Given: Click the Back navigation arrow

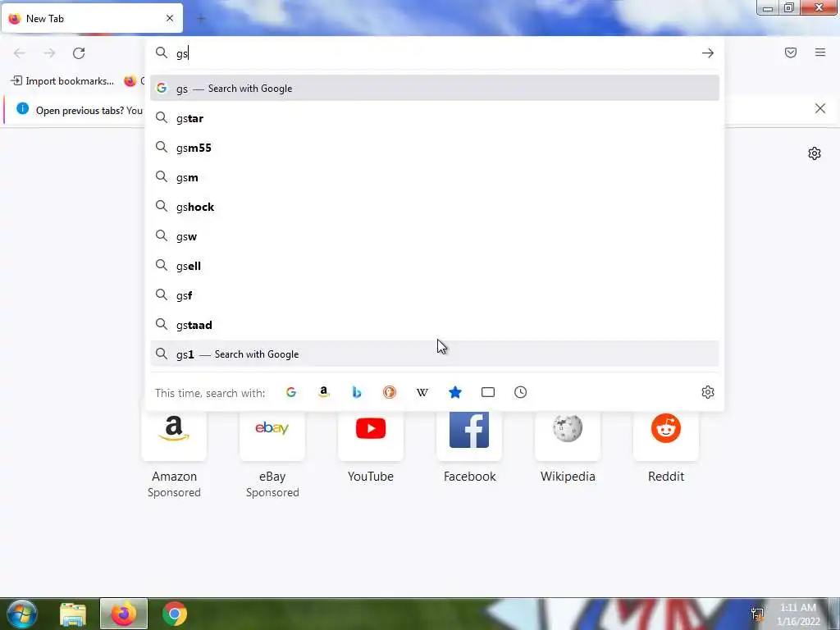Looking at the screenshot, I should pos(20,53).
